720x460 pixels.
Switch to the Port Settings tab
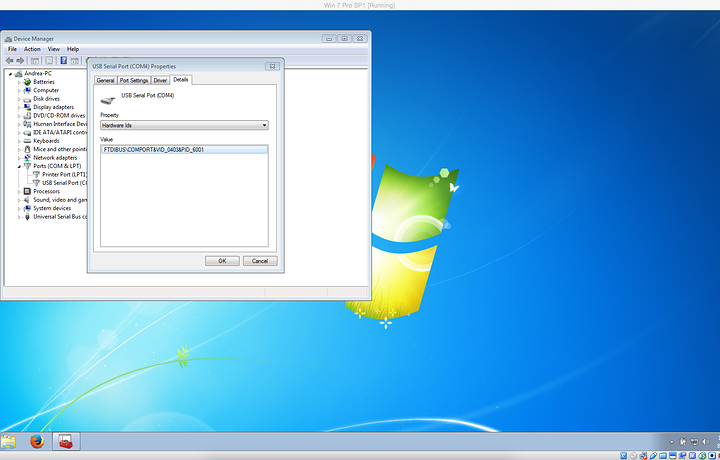tap(134, 80)
